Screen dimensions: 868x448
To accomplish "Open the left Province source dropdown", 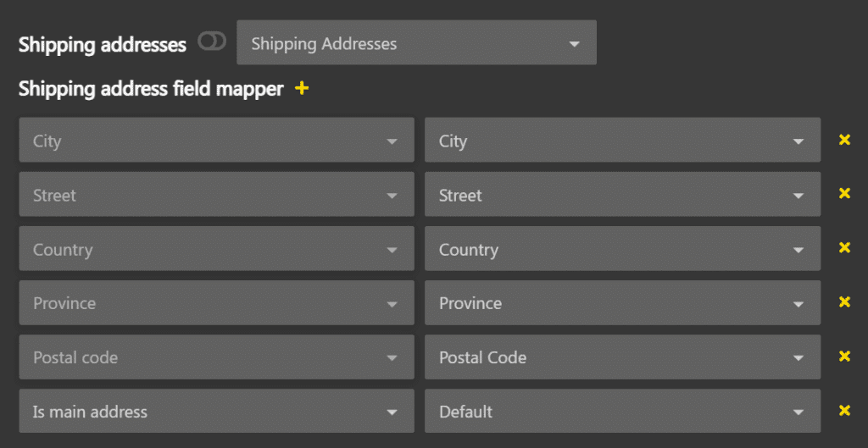I will pos(216,303).
